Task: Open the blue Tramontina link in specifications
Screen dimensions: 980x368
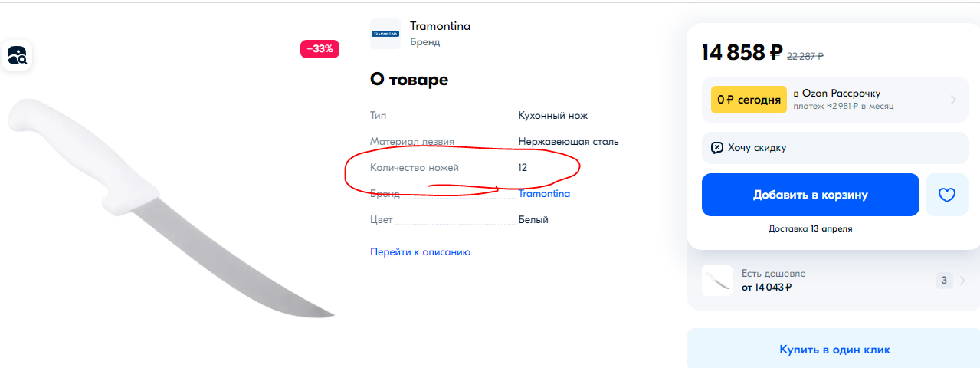Action: point(544,194)
